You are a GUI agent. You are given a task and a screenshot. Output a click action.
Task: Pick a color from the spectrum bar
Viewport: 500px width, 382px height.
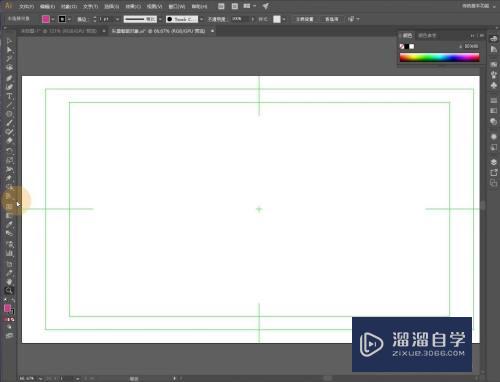pyautogui.click(x=440, y=57)
